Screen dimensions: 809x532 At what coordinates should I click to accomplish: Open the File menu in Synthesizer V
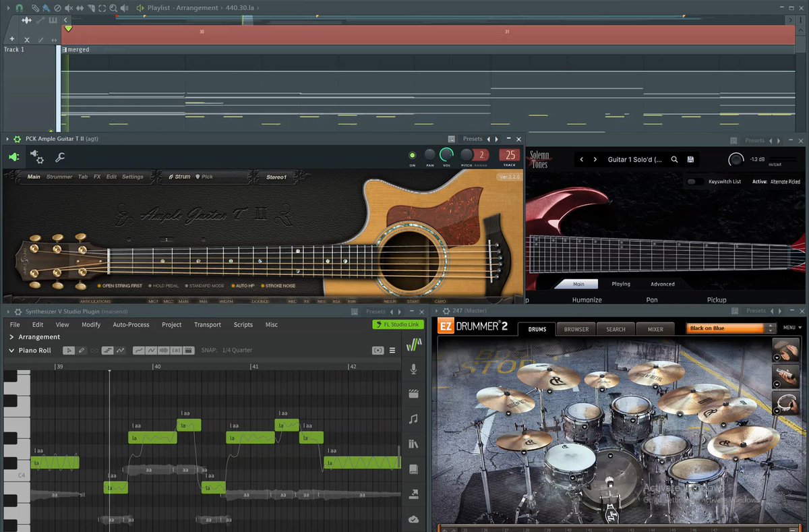pyautogui.click(x=15, y=324)
